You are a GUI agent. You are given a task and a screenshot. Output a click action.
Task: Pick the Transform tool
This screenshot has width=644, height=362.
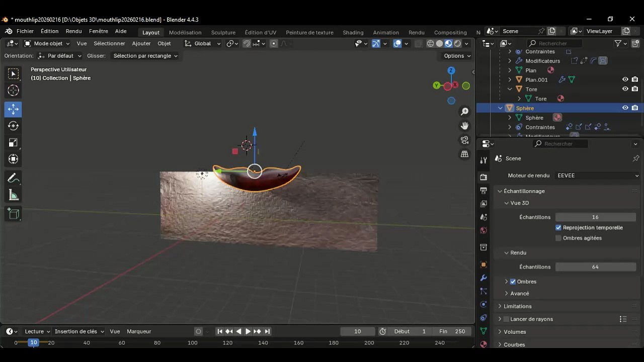[14, 159]
